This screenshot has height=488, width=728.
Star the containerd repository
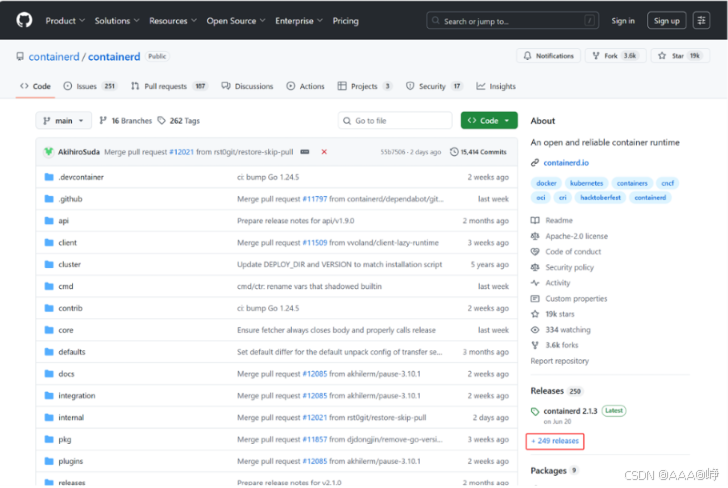[x=680, y=56]
